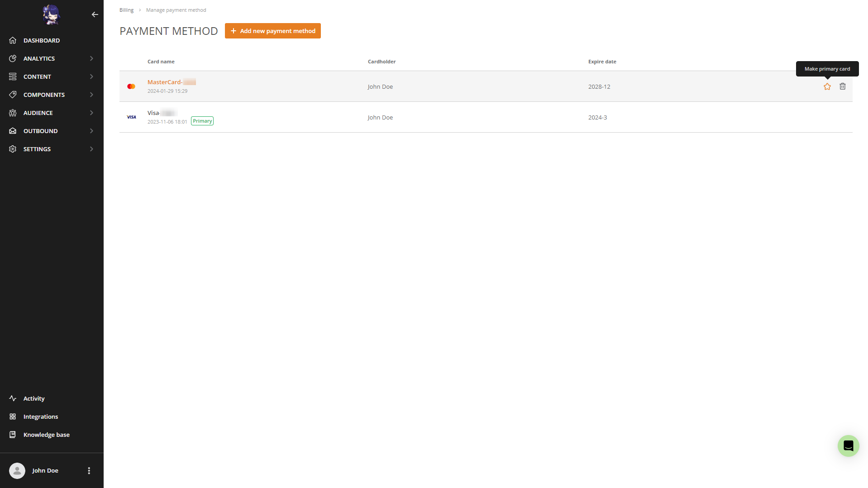Click the star icon to make MasterCard primary
The height and width of the screenshot is (488, 868).
(x=827, y=86)
